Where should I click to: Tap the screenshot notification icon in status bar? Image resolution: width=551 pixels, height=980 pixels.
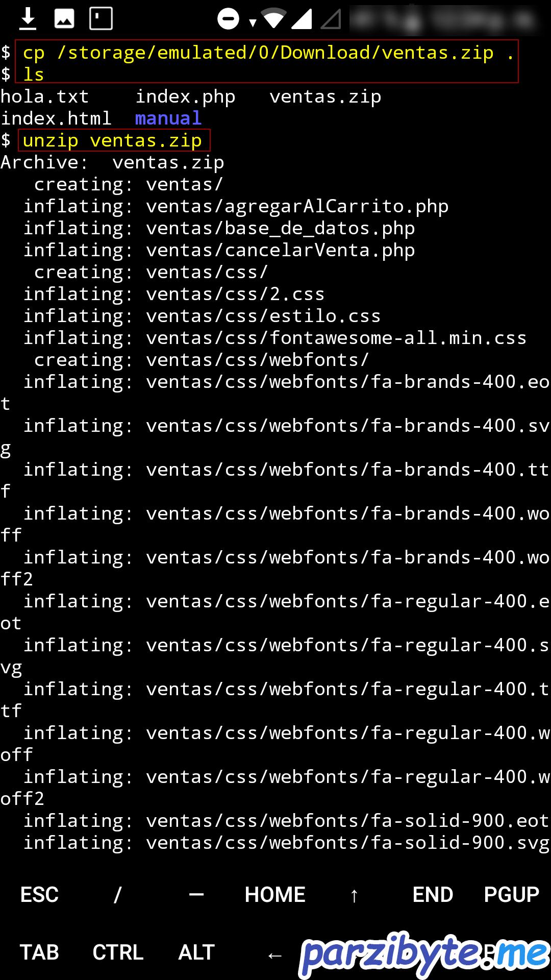pos(65,18)
